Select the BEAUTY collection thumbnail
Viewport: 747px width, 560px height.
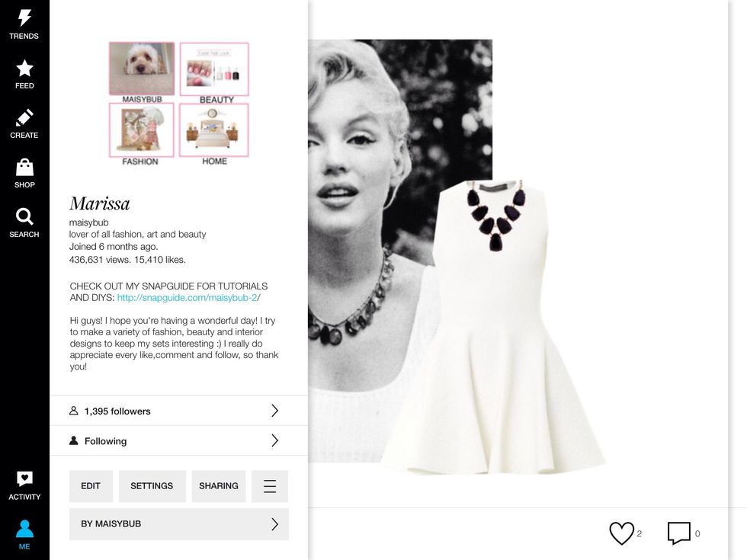click(214, 69)
